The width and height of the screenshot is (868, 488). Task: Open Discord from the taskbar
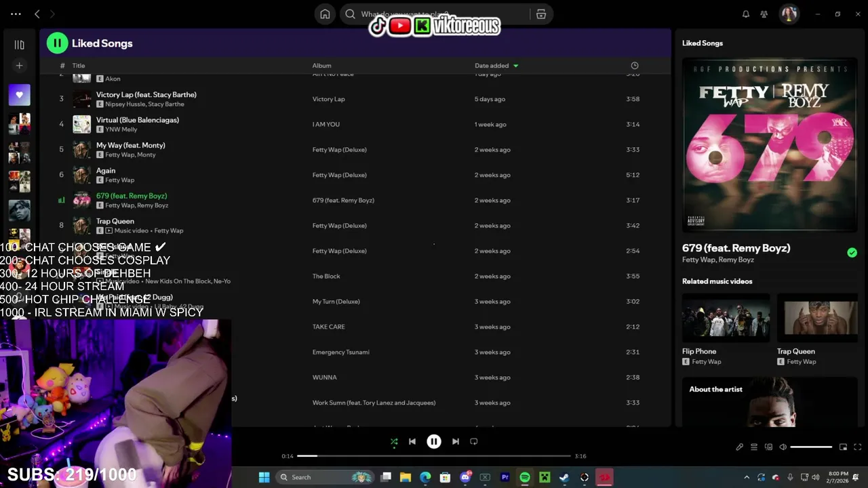[x=465, y=477]
